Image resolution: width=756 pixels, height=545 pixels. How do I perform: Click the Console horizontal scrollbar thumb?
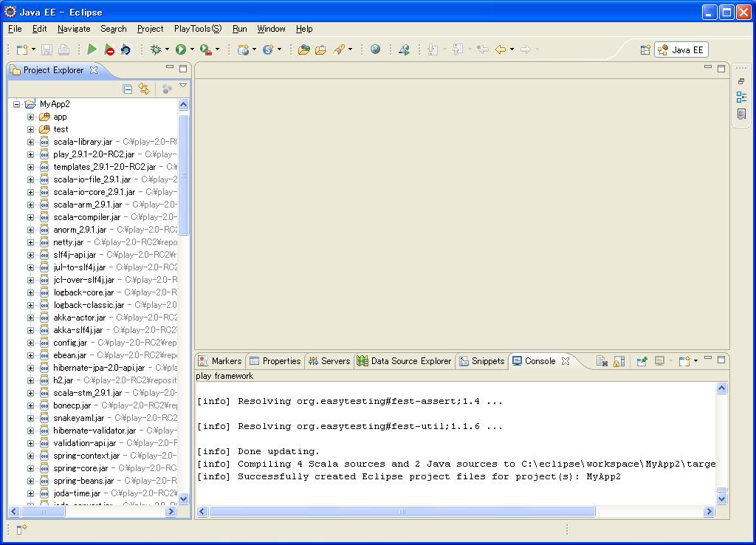(x=402, y=511)
